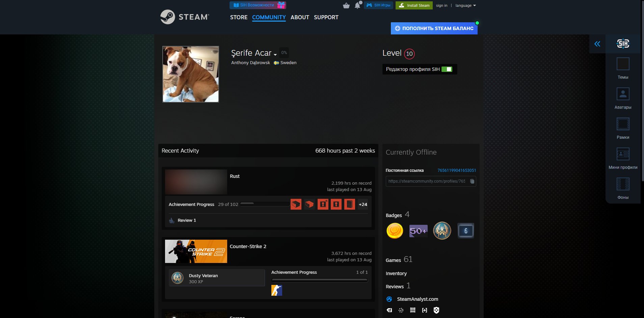Open the notifications bell icon
Image resolution: width=644 pixels, height=318 pixels.
pos(357,5)
